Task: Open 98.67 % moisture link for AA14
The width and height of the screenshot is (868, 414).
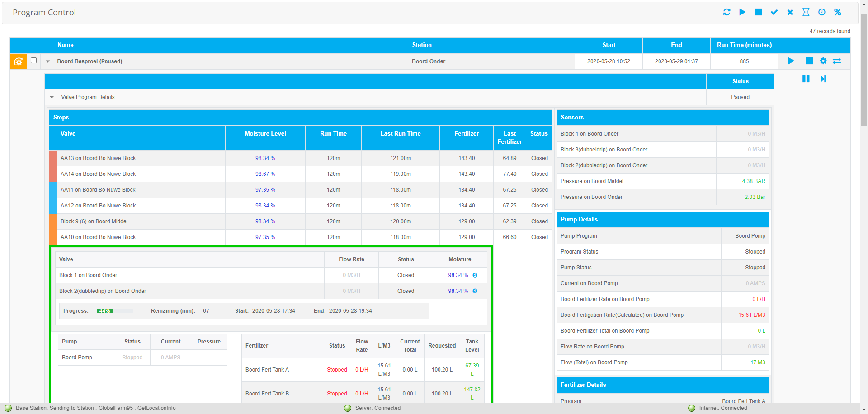Action: [x=265, y=174]
